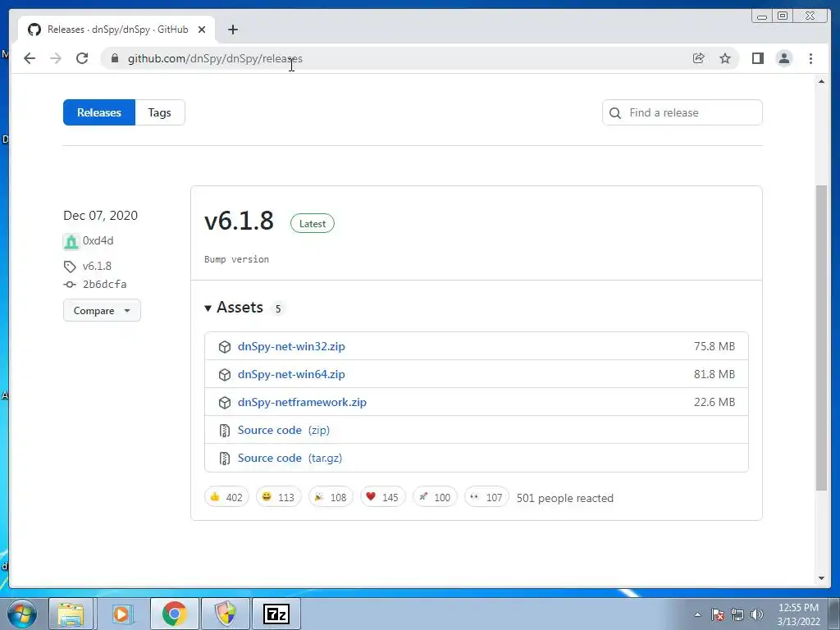The image size is (840, 630).
Task: Reload the GitHub releases page
Action: click(x=82, y=58)
